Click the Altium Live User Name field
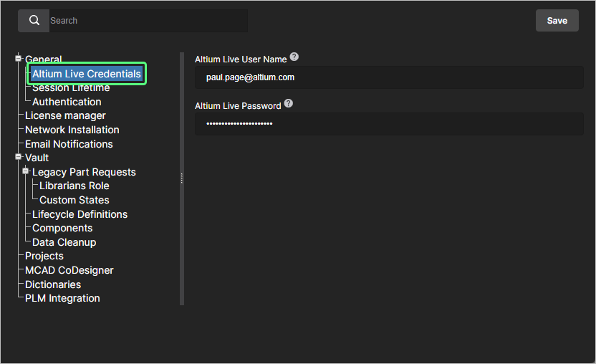The width and height of the screenshot is (596, 364). [389, 77]
